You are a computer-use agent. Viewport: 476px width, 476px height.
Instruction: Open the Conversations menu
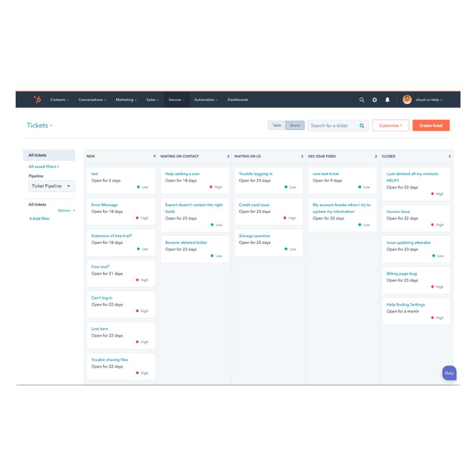click(x=92, y=99)
